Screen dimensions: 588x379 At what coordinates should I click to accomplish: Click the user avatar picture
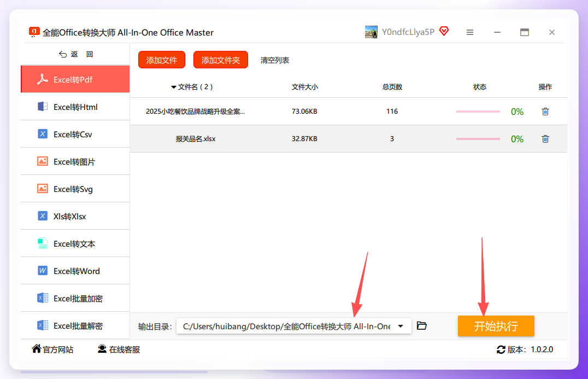371,32
